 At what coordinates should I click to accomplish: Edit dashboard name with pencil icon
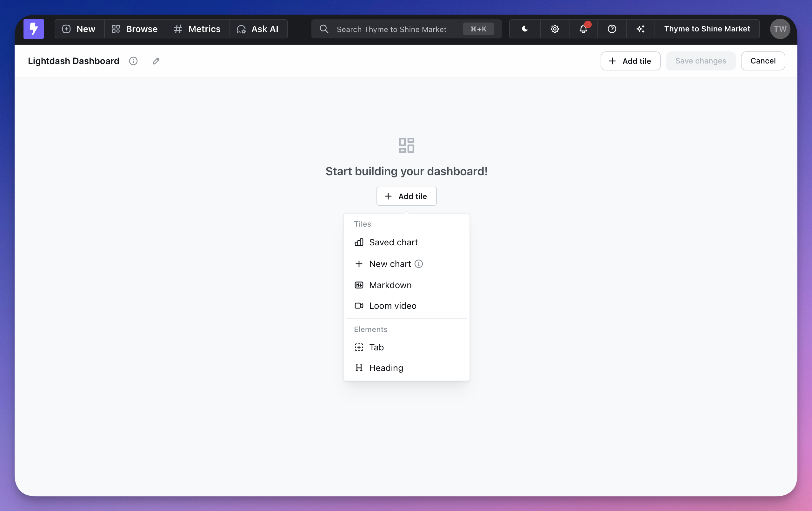pyautogui.click(x=156, y=61)
